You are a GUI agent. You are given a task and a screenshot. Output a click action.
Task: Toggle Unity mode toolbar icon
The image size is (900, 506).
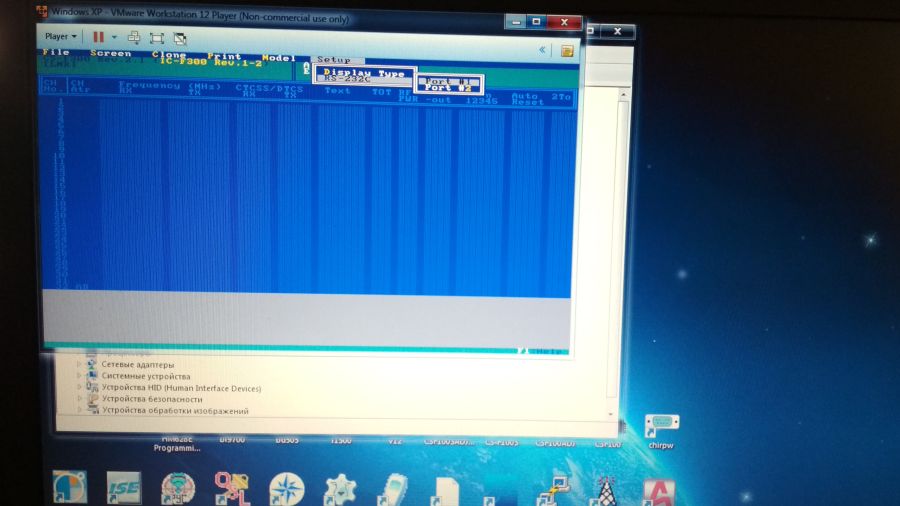click(180, 37)
